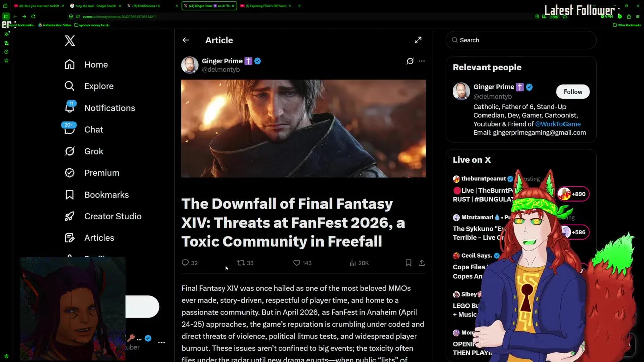Follow Ginger Prime
The height and width of the screenshot is (362, 644).
point(573,92)
